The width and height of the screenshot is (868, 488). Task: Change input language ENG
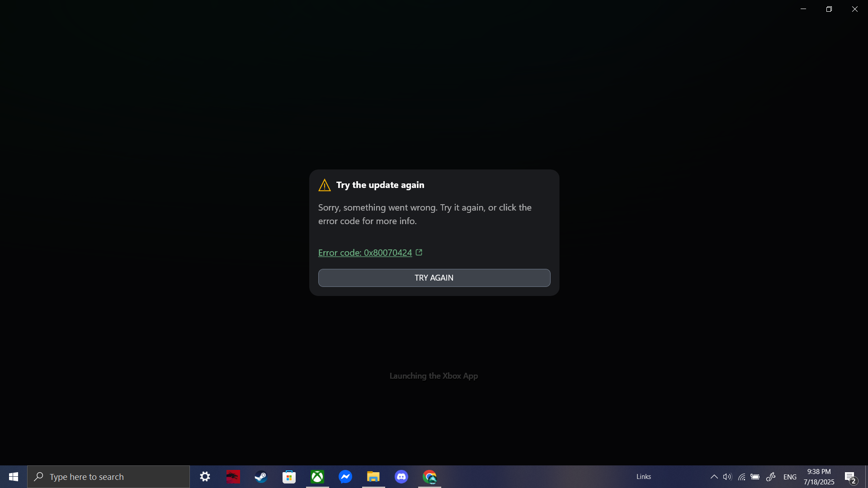(790, 477)
